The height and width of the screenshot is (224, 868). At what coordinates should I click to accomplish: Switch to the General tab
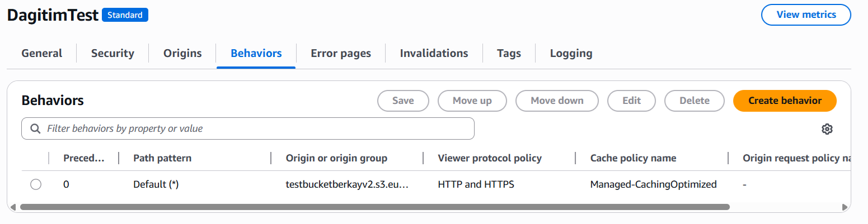tap(42, 54)
